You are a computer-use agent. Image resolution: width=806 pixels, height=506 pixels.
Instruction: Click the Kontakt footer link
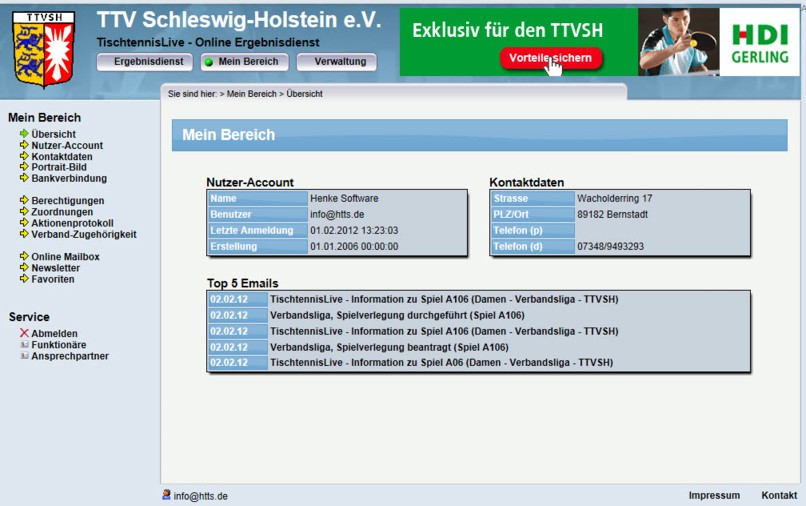pos(779,496)
